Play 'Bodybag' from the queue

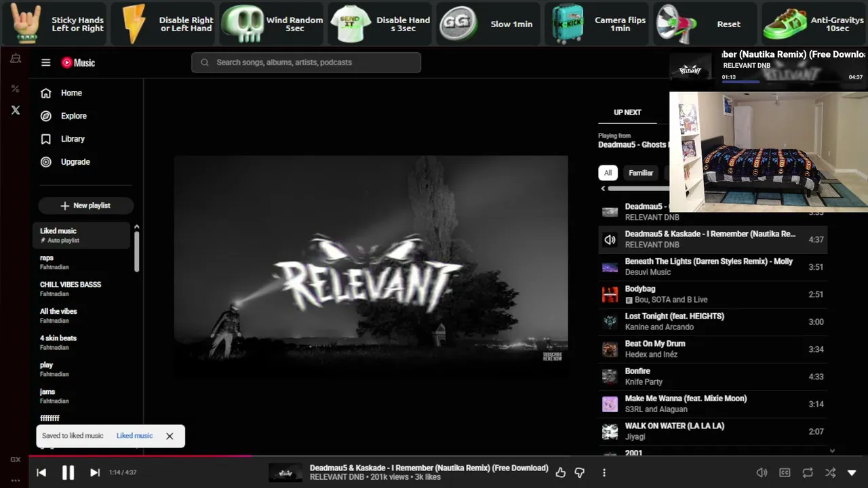tap(713, 294)
